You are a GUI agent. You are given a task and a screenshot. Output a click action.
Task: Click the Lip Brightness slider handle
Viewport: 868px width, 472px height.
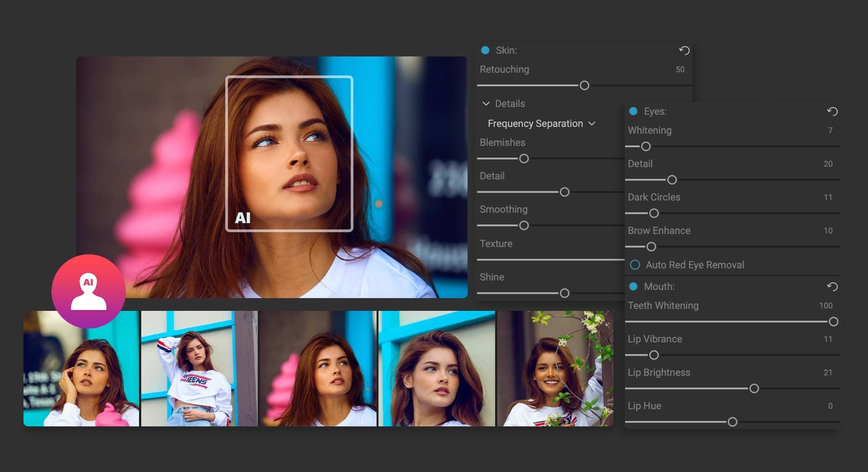coord(754,388)
